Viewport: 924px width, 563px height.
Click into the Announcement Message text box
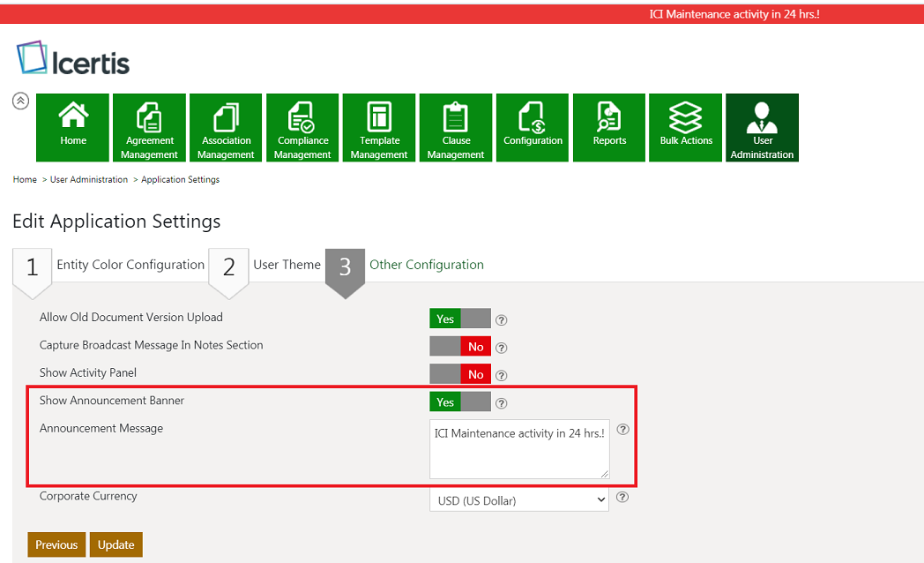tap(518, 449)
